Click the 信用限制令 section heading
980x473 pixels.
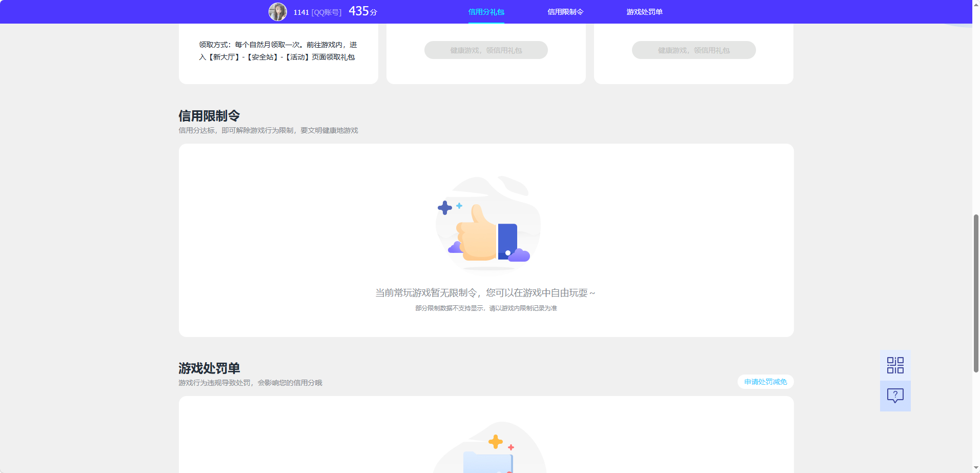(x=209, y=116)
